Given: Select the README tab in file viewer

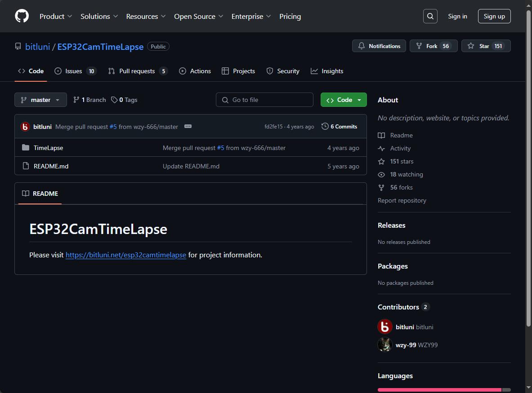Looking at the screenshot, I should (x=40, y=194).
